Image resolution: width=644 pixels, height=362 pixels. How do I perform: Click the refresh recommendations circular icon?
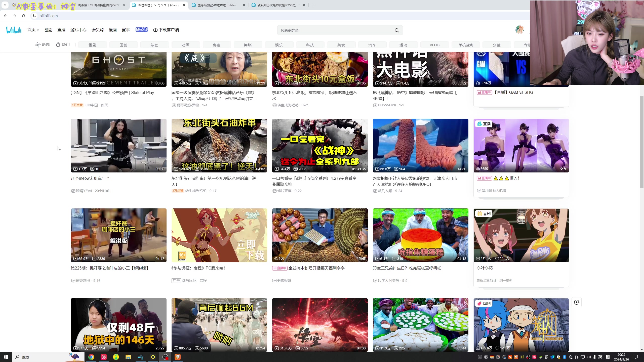577,302
